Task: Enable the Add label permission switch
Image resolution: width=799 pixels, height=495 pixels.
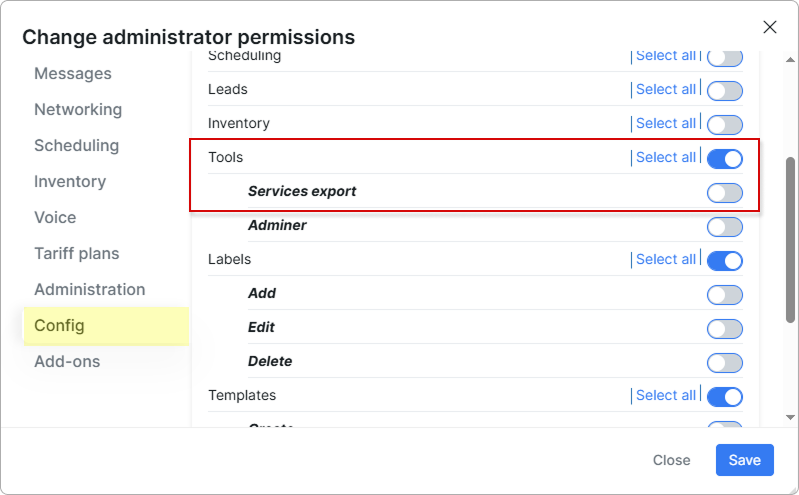Action: 725,295
